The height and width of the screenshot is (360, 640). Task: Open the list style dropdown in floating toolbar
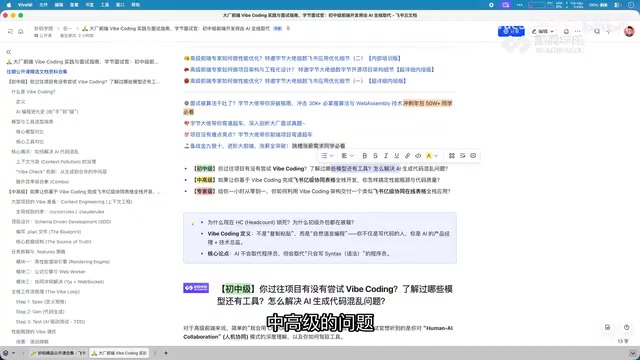coord(327,156)
